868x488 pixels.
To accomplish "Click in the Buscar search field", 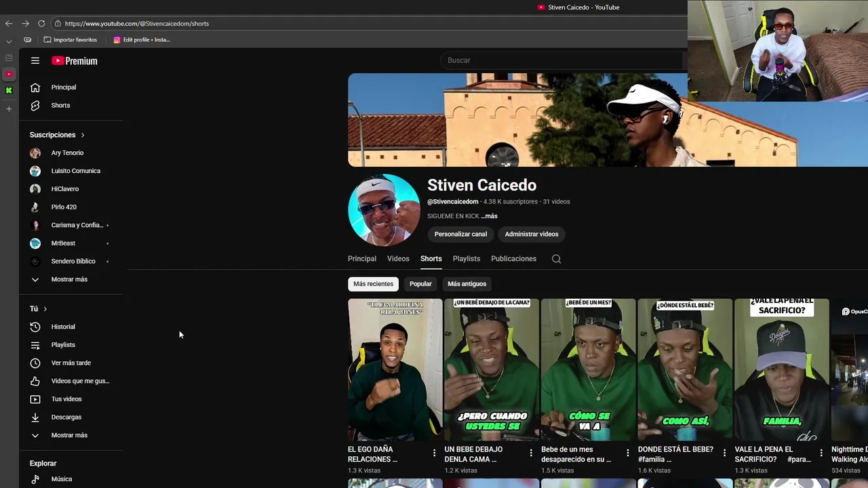I will click(x=561, y=60).
